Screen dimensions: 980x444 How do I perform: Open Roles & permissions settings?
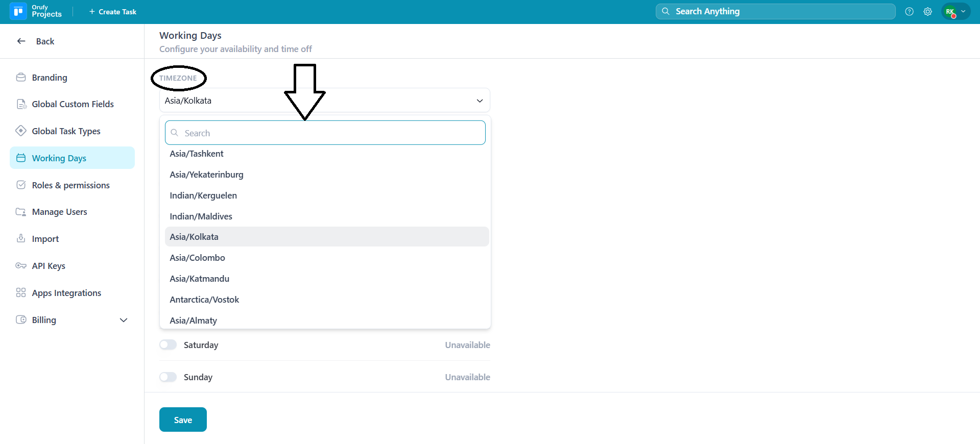point(70,185)
